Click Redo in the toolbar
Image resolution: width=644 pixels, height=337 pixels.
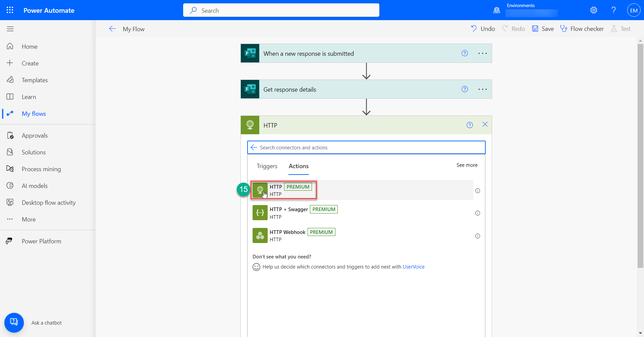tap(514, 29)
